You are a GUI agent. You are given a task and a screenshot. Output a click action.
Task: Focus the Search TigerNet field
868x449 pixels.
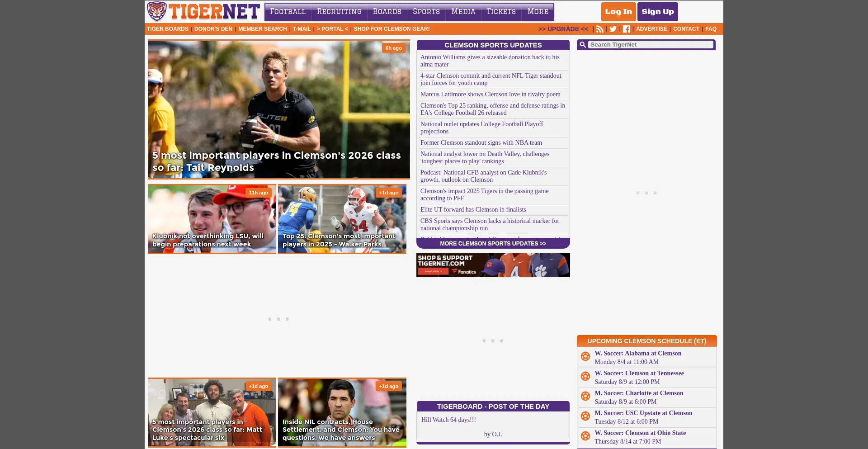(x=651, y=45)
